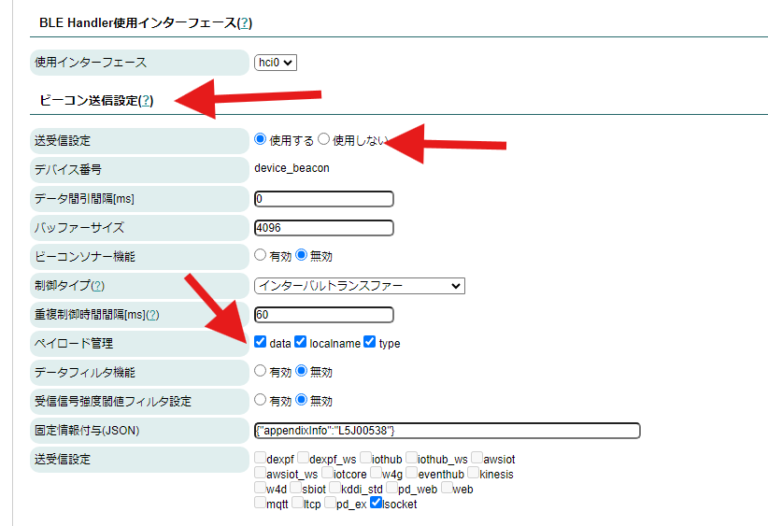Expand the 制御タイプ インターバルトランスファー dropdown

[x=359, y=286]
